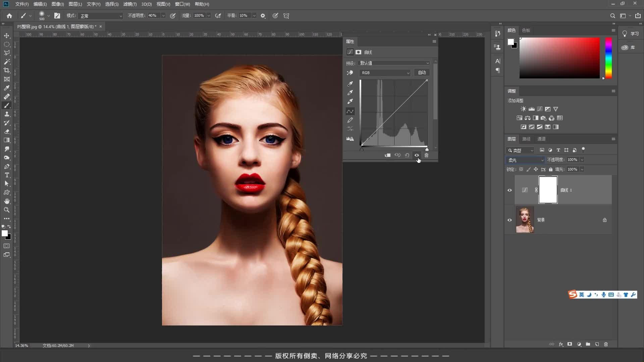Toggle clip adjustment to layer below
The height and width of the screenshot is (362, 644).
pyautogui.click(x=388, y=155)
